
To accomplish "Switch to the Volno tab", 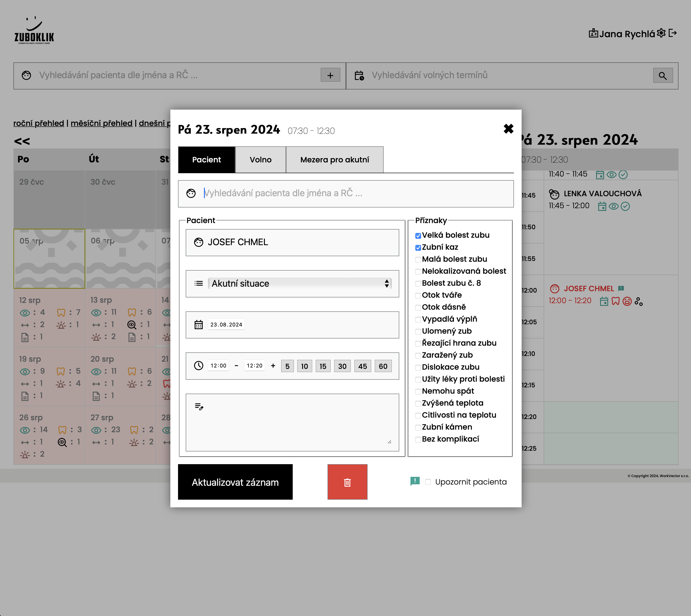I will coord(260,160).
